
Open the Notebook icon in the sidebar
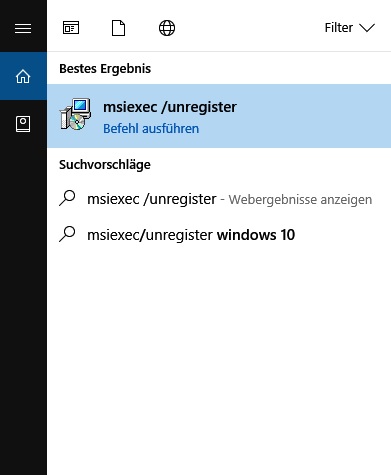[x=23, y=124]
